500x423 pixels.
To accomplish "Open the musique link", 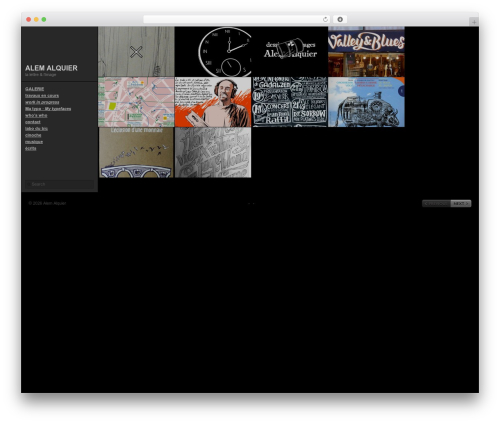I will coord(34,142).
